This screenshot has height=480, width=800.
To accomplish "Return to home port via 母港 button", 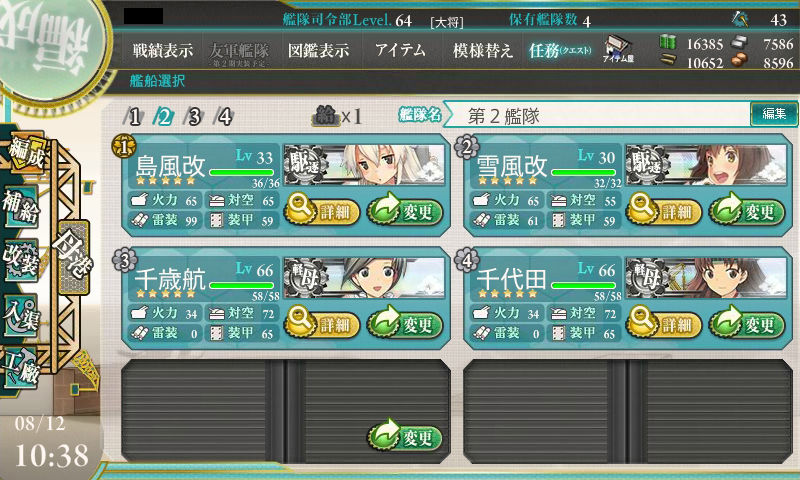I will click(x=74, y=257).
